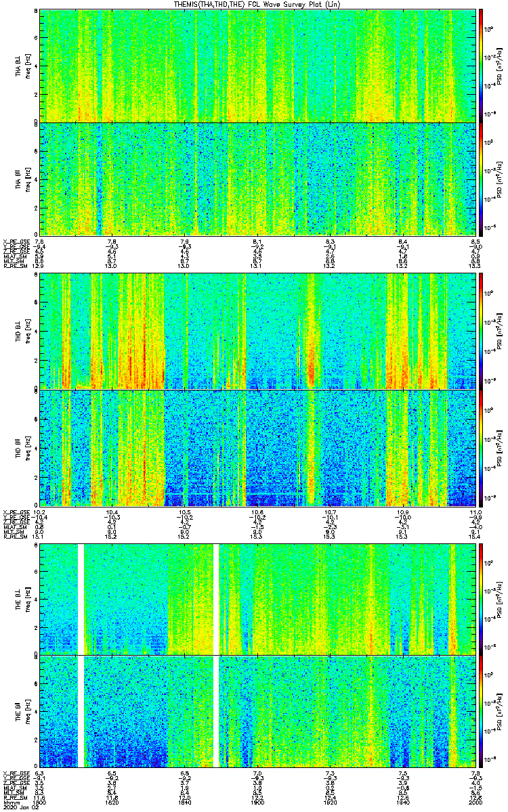This screenshot has height=812, width=508.
Task: Click the first white data gap in THE B⊥ panel
Action: point(81,599)
